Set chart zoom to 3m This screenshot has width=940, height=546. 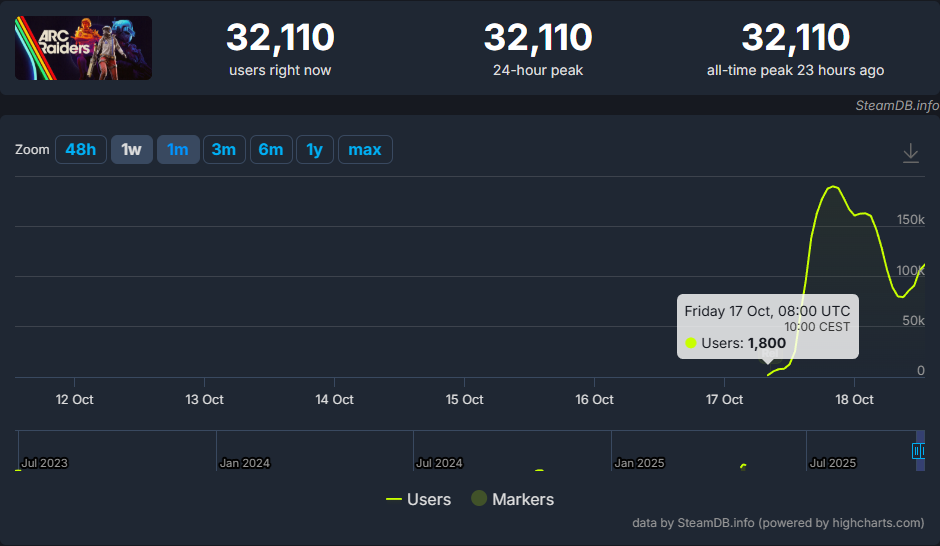[x=224, y=149]
